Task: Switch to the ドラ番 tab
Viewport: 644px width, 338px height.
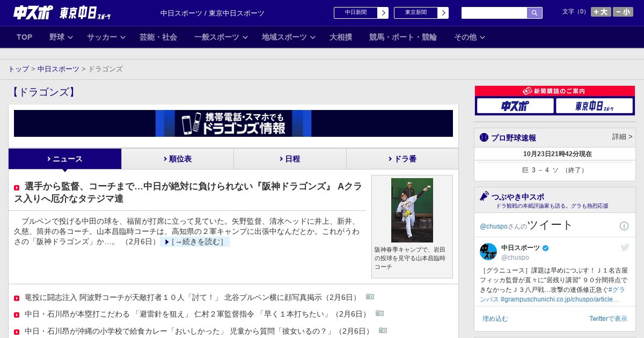Action: click(x=402, y=159)
